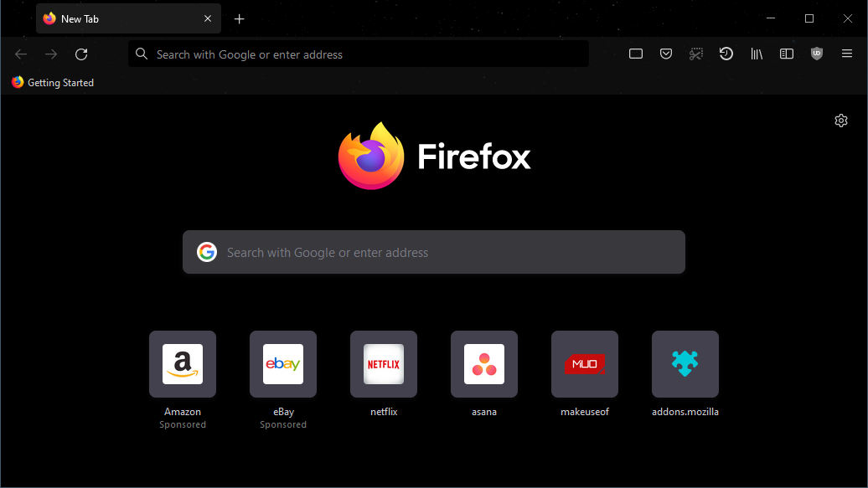Open the addons.mozilla shortcut tile

click(x=685, y=364)
